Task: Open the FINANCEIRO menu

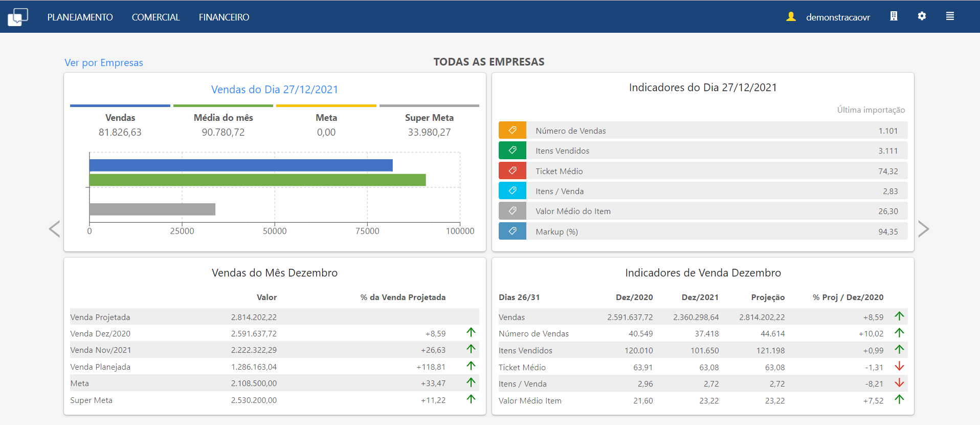Action: [x=224, y=17]
